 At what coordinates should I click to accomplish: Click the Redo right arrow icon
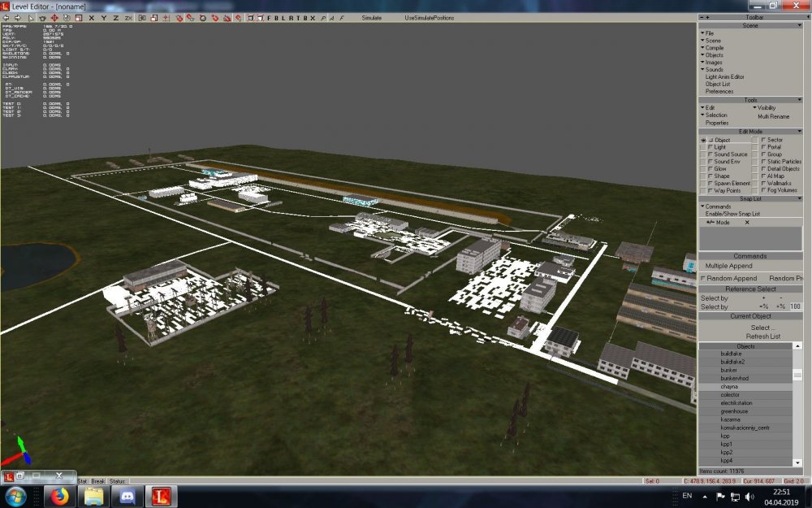(x=18, y=18)
